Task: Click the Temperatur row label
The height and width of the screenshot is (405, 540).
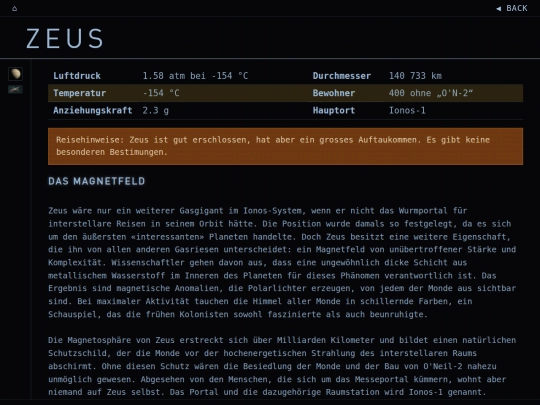Action: pos(80,93)
